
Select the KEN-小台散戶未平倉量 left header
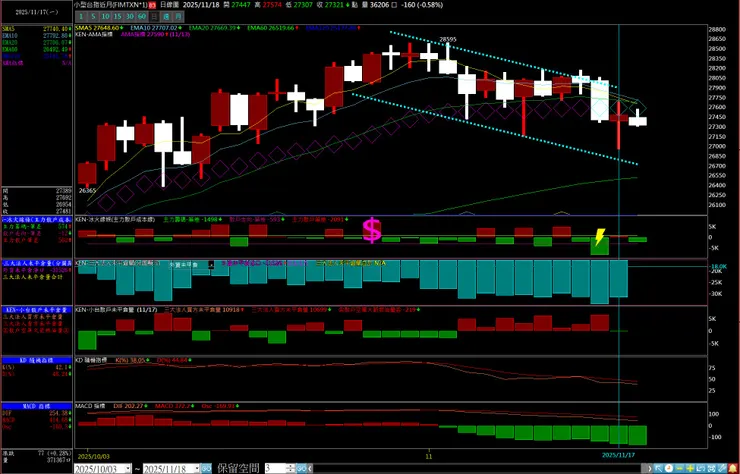point(37,310)
